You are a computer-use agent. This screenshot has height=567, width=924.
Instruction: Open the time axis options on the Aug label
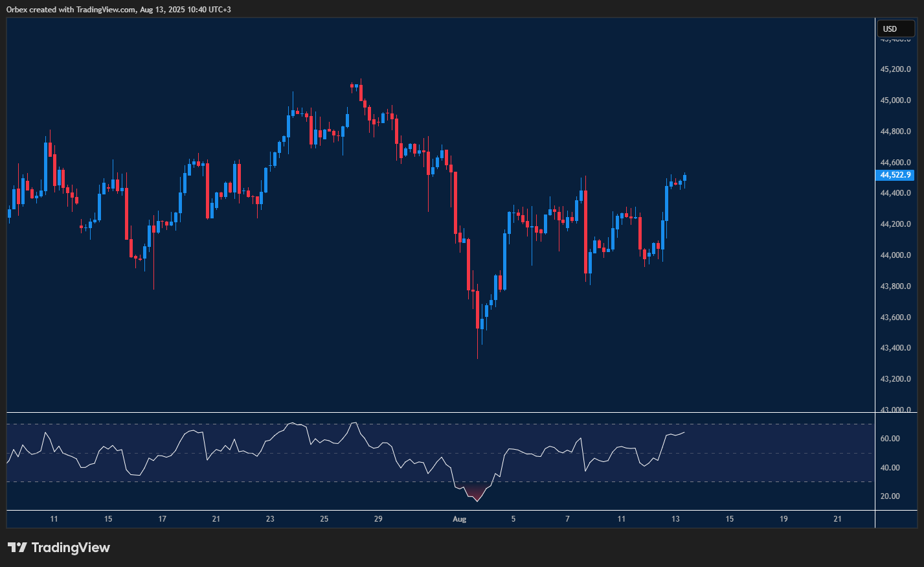[x=459, y=519]
